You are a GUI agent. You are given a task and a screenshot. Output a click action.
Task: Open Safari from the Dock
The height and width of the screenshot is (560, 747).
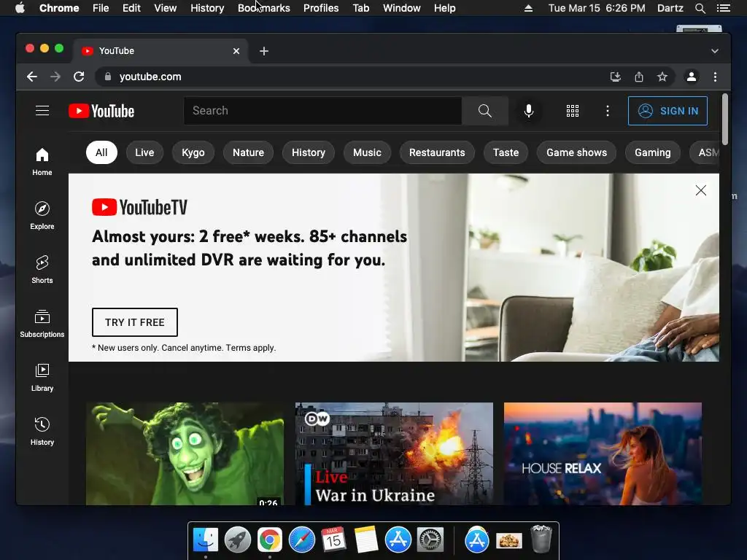pos(302,540)
